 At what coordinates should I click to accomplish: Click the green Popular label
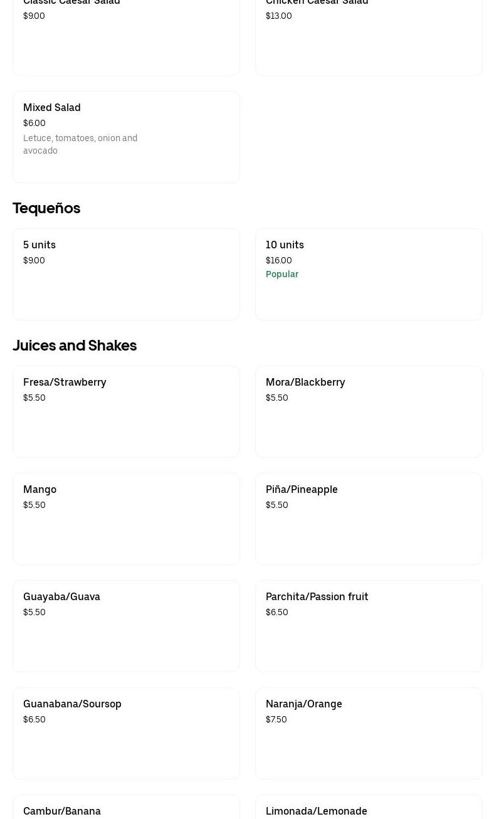coord(282,274)
